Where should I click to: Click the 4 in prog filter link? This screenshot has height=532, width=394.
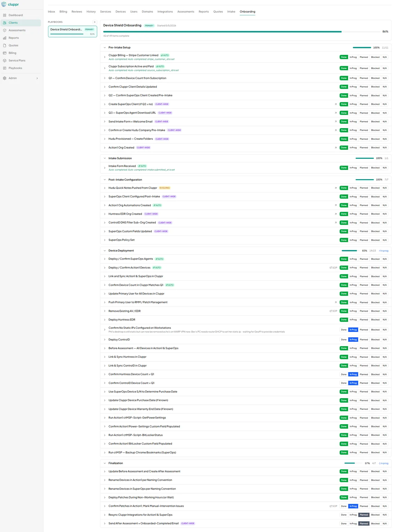pos(384,251)
